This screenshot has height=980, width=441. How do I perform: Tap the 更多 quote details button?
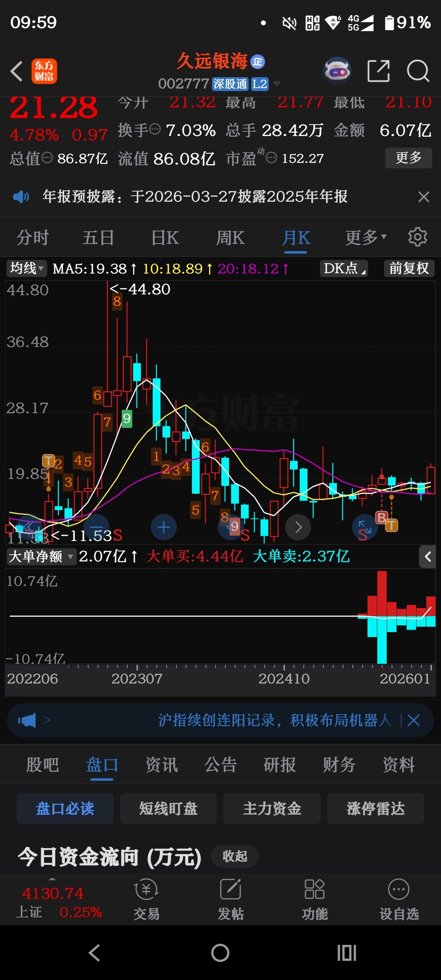click(409, 158)
